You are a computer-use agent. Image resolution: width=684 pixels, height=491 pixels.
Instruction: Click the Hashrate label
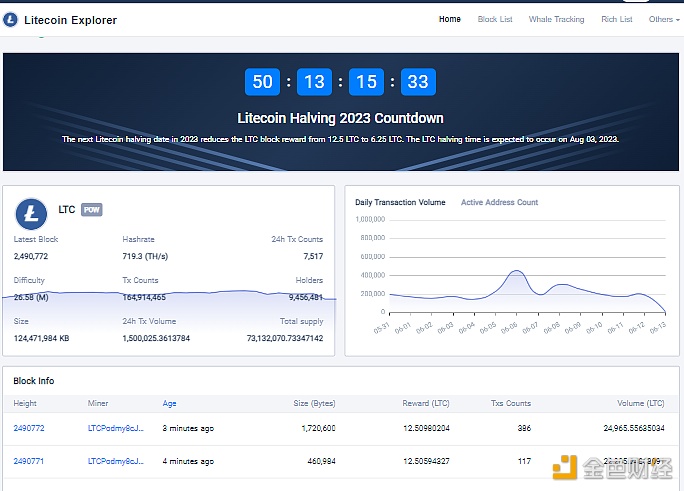(138, 239)
